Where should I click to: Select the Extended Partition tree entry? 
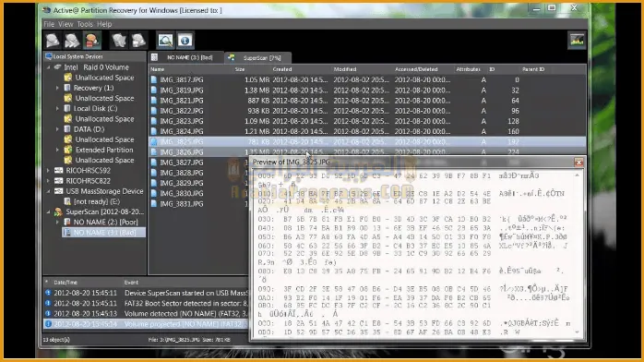104,150
